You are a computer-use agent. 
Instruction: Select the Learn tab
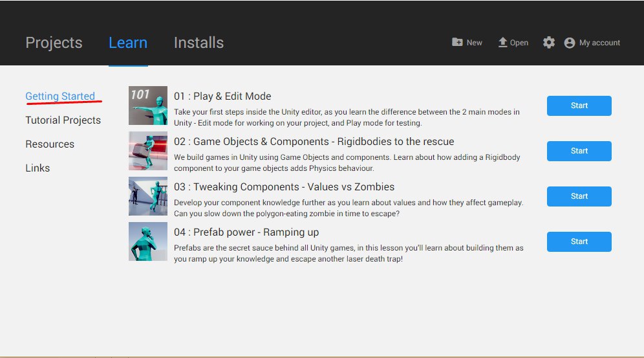(128, 43)
